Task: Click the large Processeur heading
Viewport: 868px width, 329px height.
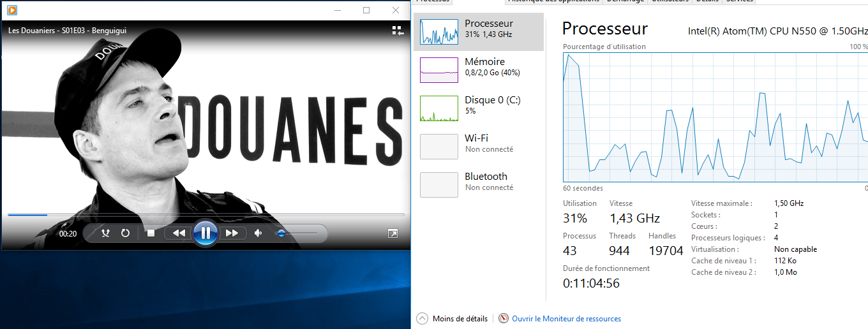Action: [604, 29]
